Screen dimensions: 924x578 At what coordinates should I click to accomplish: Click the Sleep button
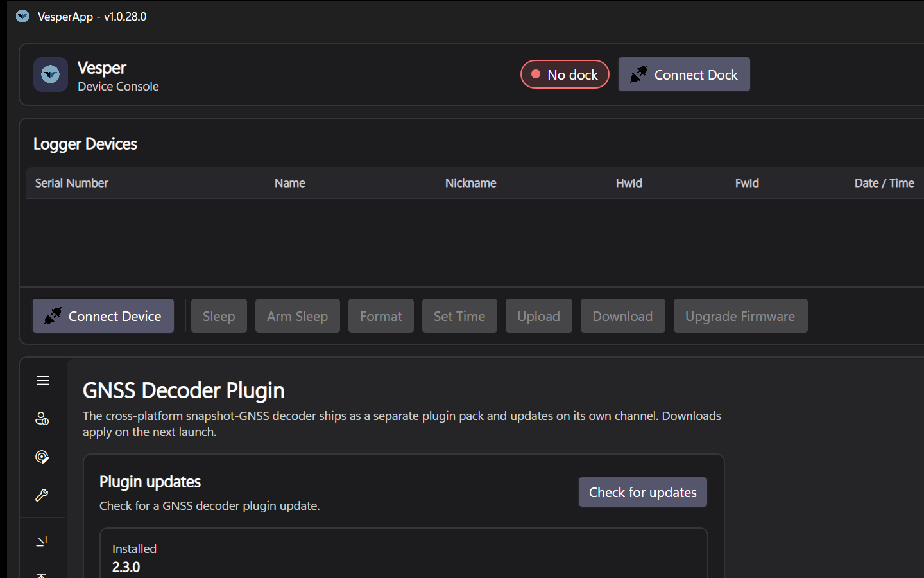(219, 316)
